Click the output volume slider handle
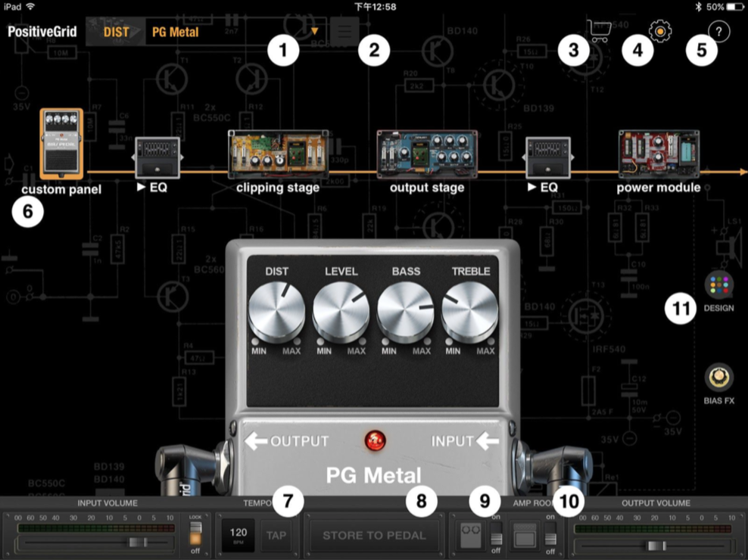This screenshot has width=748, height=560. click(656, 546)
